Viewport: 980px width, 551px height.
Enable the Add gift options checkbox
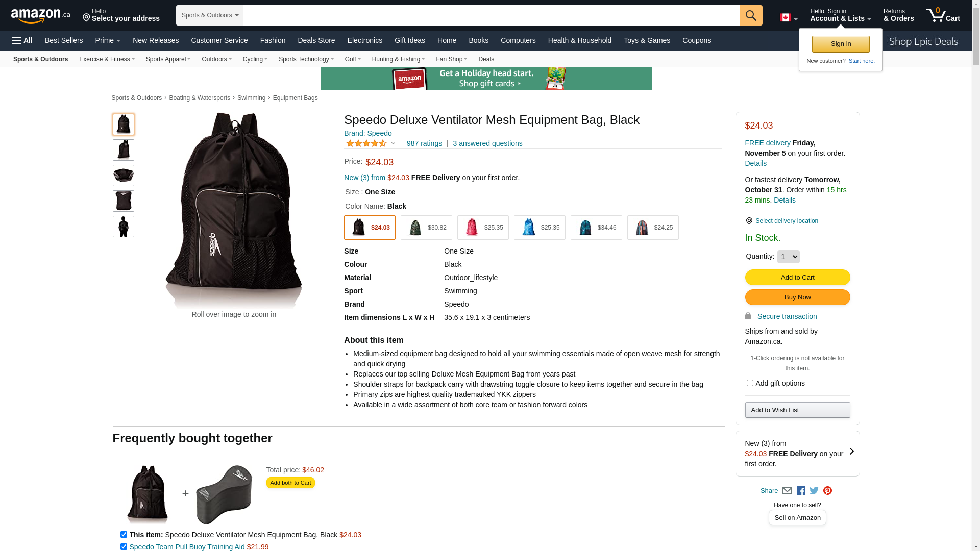tap(750, 383)
